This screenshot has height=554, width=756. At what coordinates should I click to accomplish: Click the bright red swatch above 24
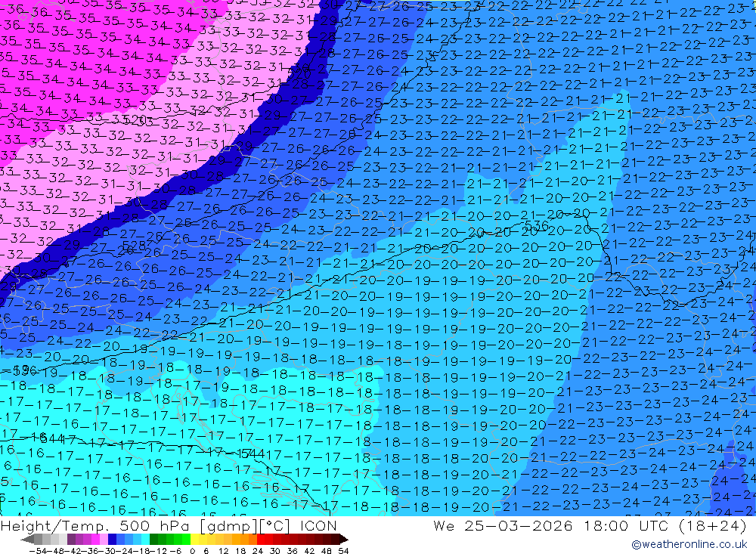pos(261,539)
